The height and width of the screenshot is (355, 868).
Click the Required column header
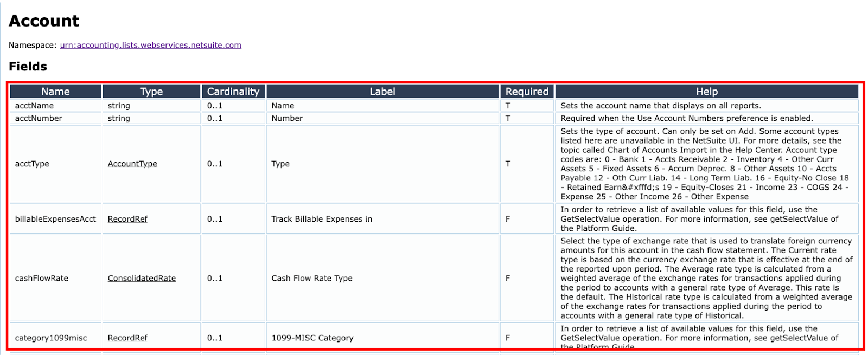[527, 92]
